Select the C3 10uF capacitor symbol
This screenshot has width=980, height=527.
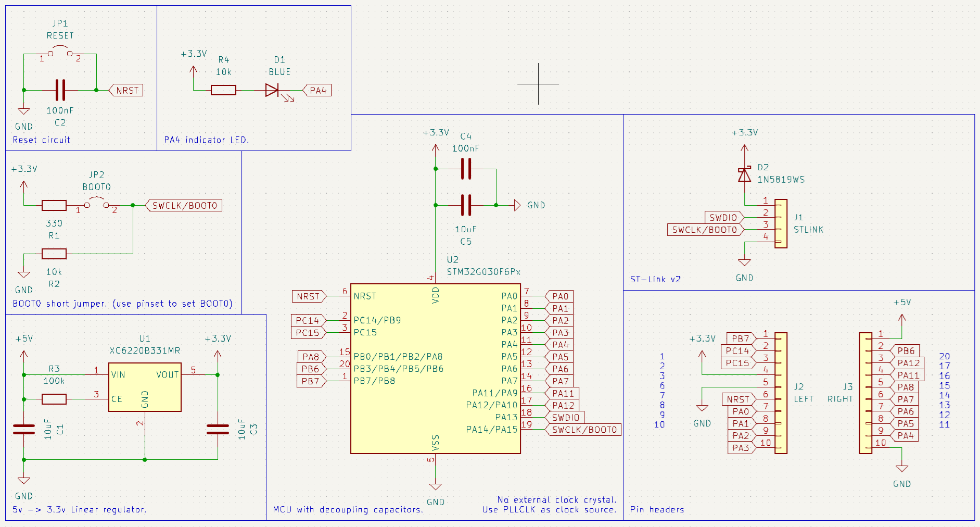[218, 429]
